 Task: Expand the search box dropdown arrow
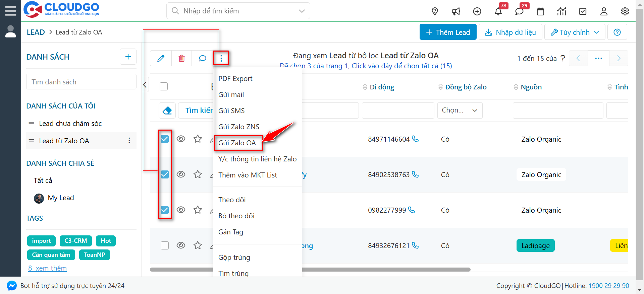(302, 11)
